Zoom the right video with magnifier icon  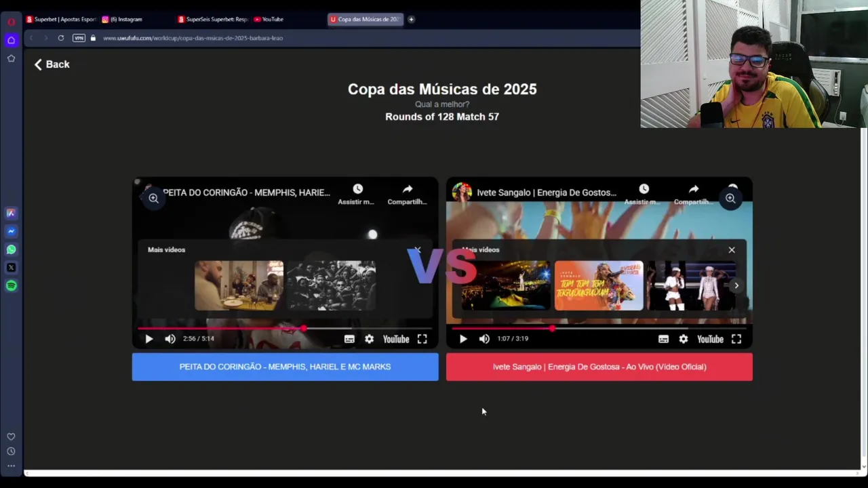(x=730, y=199)
